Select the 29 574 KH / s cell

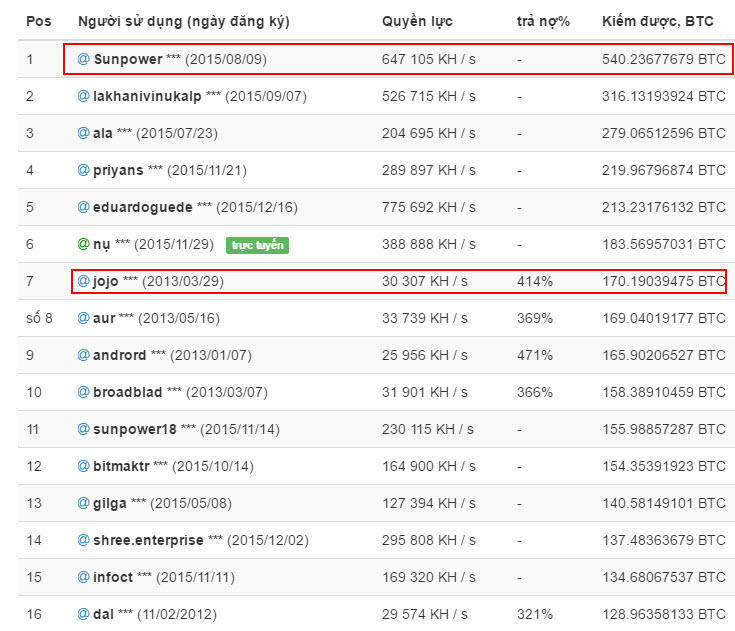[x=425, y=615]
